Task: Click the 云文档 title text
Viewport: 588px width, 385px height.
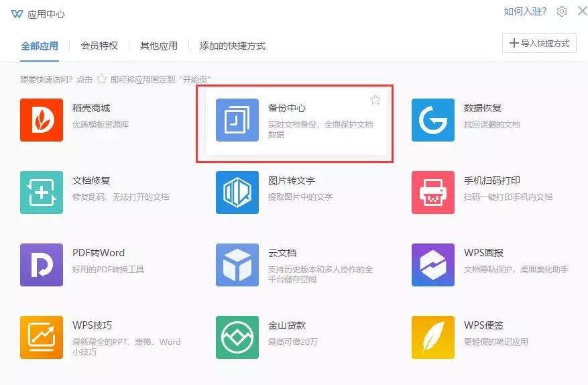Action: click(282, 253)
